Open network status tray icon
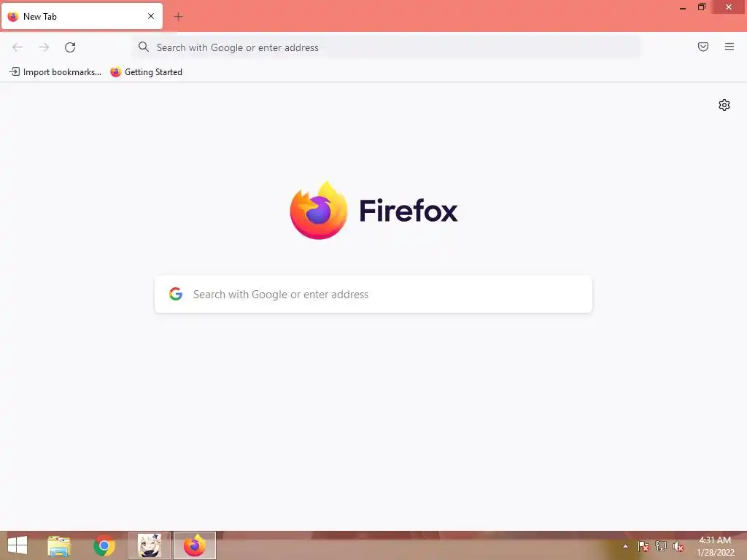 click(x=661, y=546)
